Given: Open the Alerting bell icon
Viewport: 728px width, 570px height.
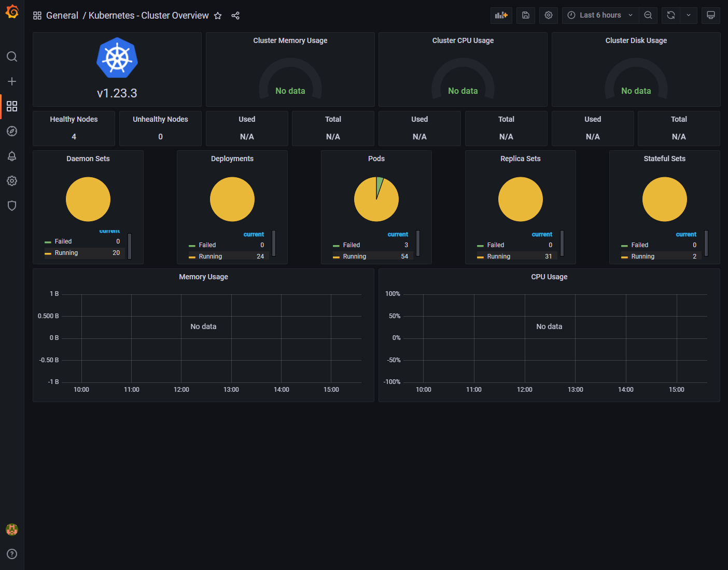Looking at the screenshot, I should tap(12, 156).
